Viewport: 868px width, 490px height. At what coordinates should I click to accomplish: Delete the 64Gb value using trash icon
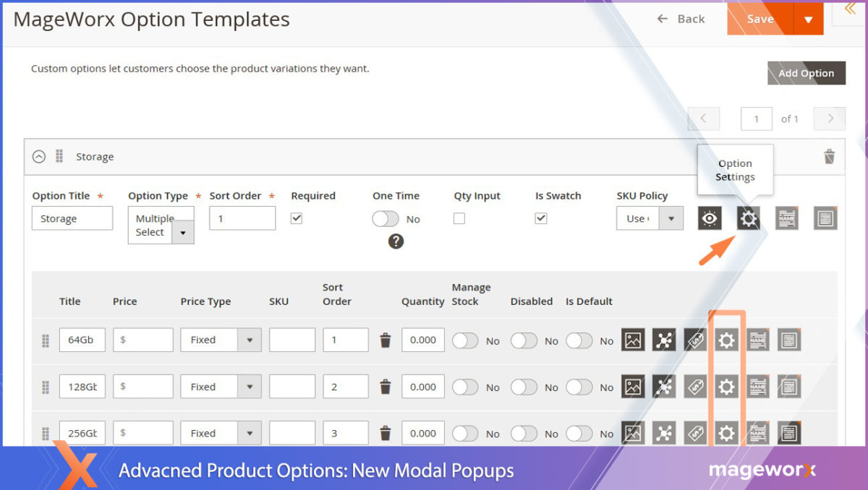[386, 340]
